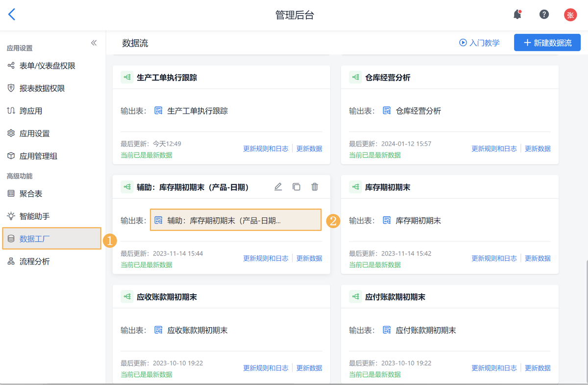Click 更新数据 on 应收账款期初期末 card
The width and height of the screenshot is (588, 385).
coord(309,368)
